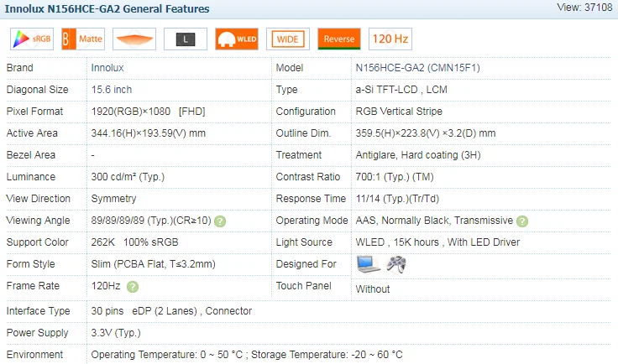
Task: Click the 120Hz frame rate value
Action: coord(106,286)
